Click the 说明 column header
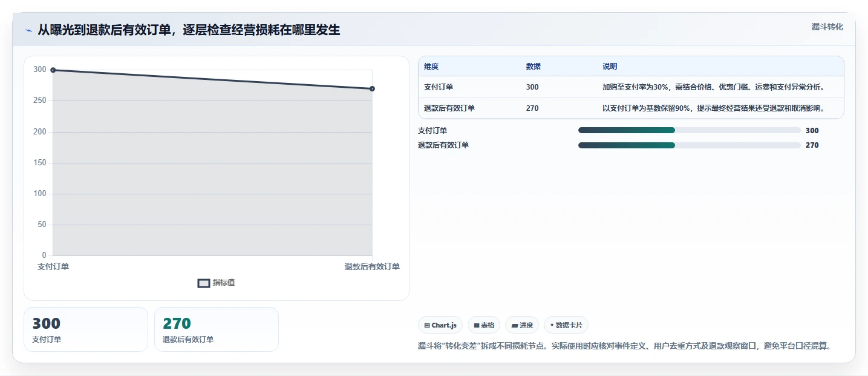Screen dimensions: 868x376 pyautogui.click(x=610, y=67)
